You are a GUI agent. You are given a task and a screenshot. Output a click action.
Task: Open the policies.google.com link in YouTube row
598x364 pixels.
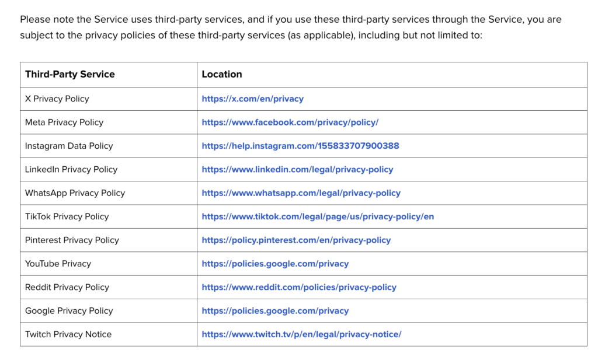(x=275, y=264)
